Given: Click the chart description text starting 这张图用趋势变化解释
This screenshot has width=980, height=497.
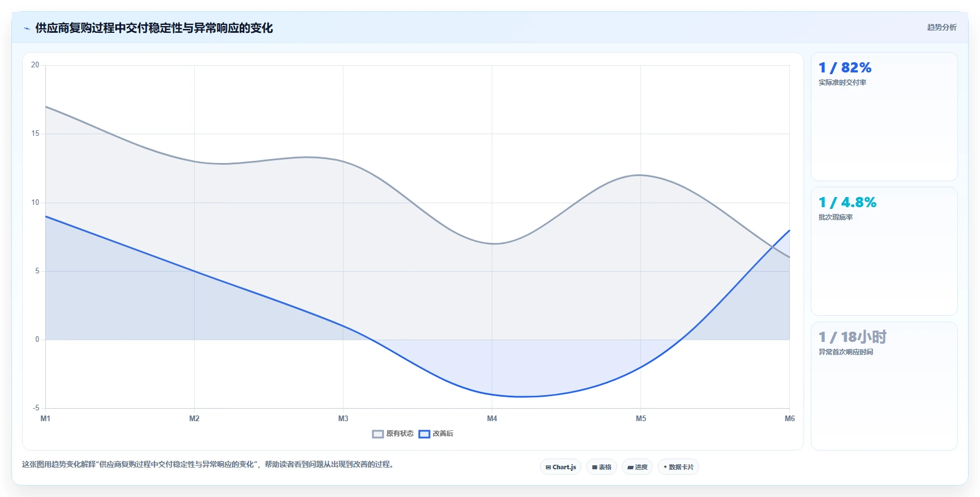Looking at the screenshot, I should pos(209,464).
